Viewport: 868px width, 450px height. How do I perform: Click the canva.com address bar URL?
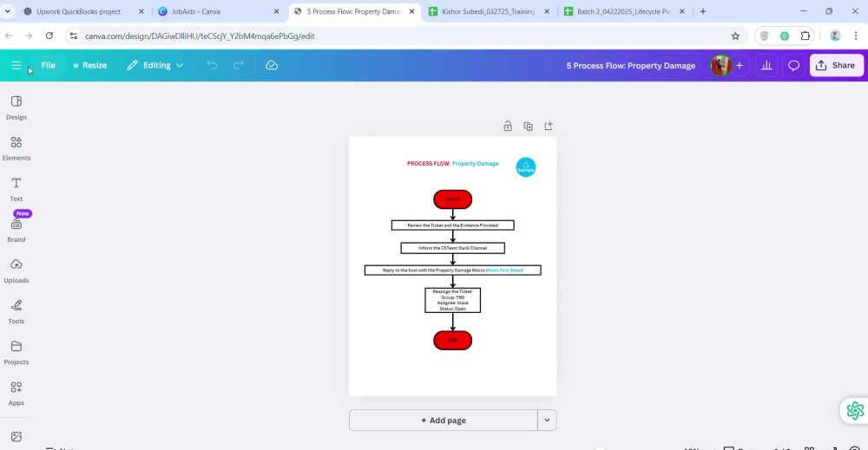point(200,36)
